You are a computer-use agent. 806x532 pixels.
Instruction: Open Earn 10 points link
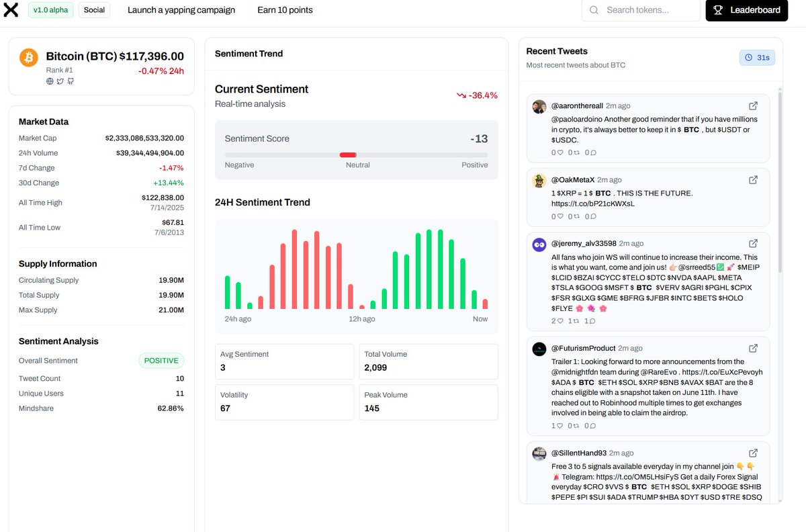tap(285, 10)
